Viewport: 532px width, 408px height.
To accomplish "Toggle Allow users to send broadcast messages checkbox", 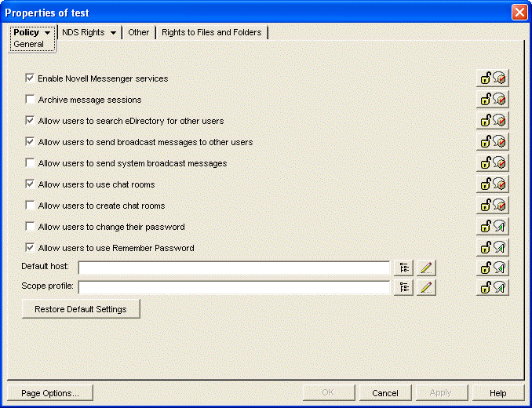I will tap(30, 141).
